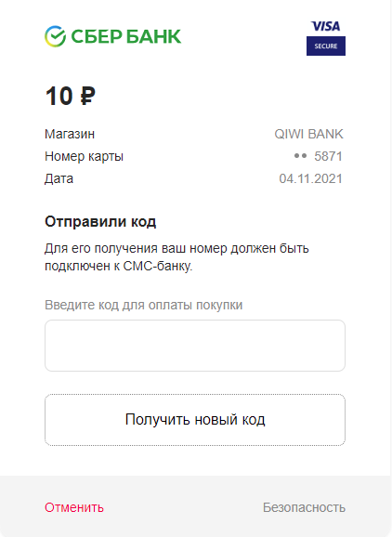Open the Безопасность link
The width and height of the screenshot is (392, 537).
304,507
